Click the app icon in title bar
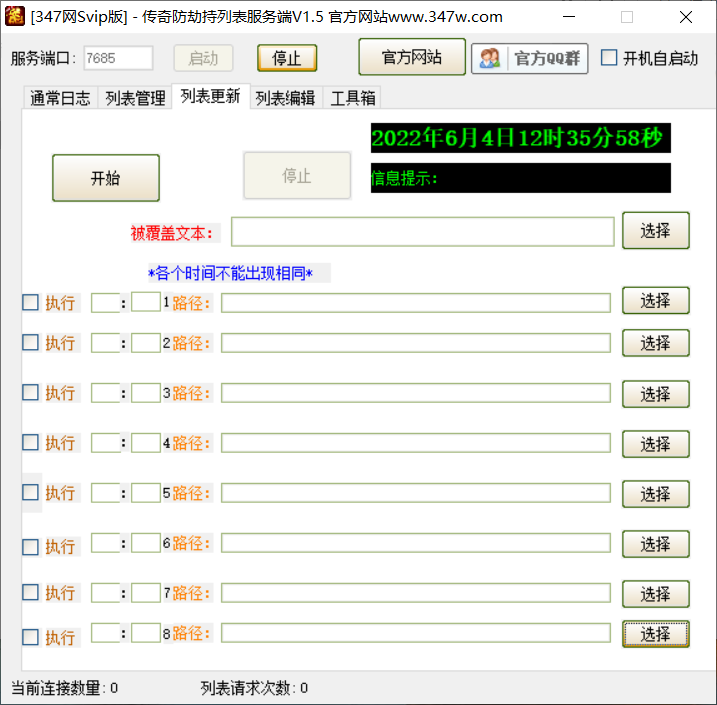This screenshot has height=705, width=717. (15, 17)
